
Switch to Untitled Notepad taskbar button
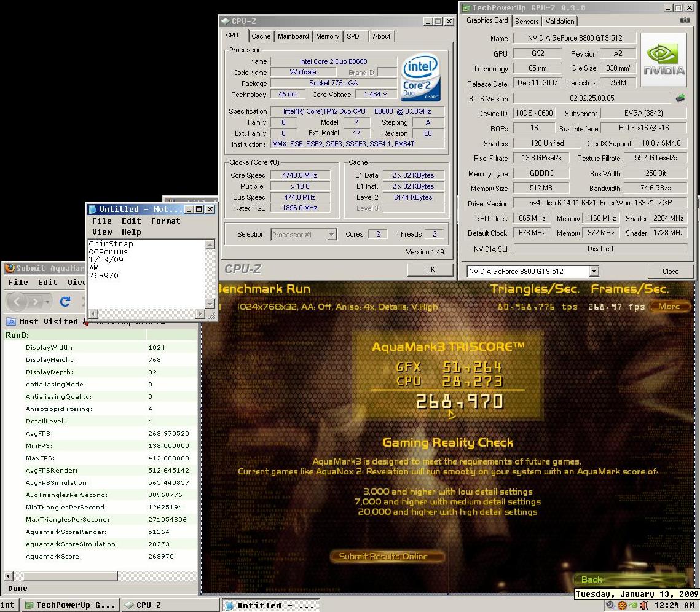(x=270, y=605)
